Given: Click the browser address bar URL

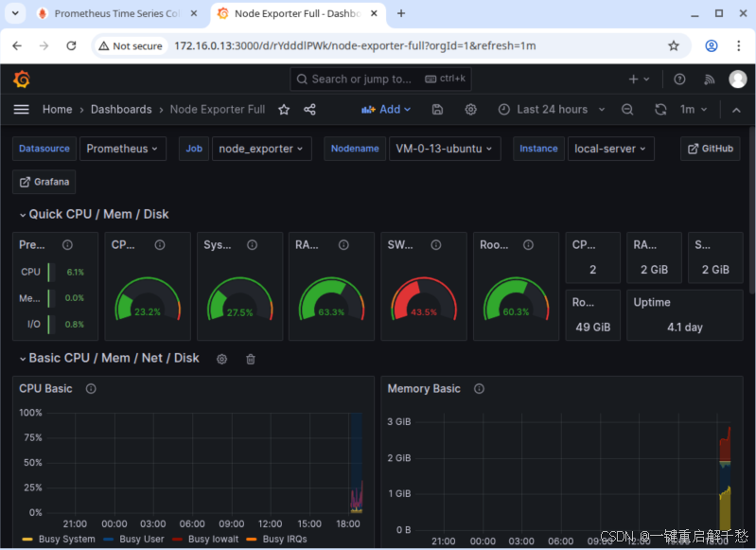Looking at the screenshot, I should pyautogui.click(x=355, y=45).
